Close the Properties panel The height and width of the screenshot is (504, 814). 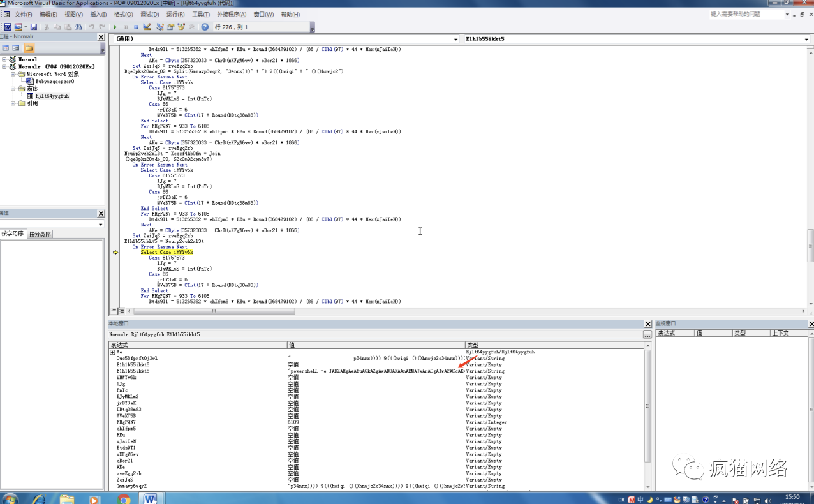click(101, 213)
